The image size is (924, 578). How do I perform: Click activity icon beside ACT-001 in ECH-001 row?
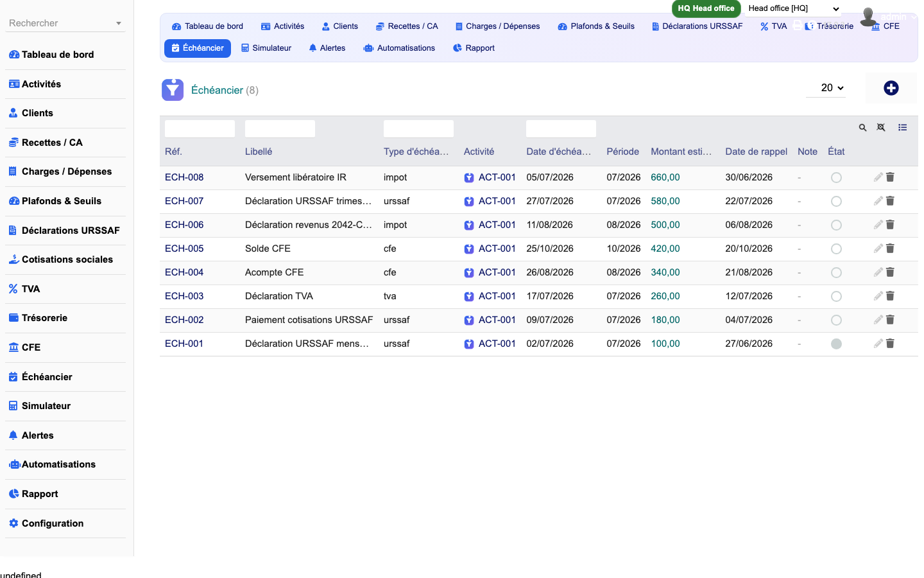click(469, 344)
